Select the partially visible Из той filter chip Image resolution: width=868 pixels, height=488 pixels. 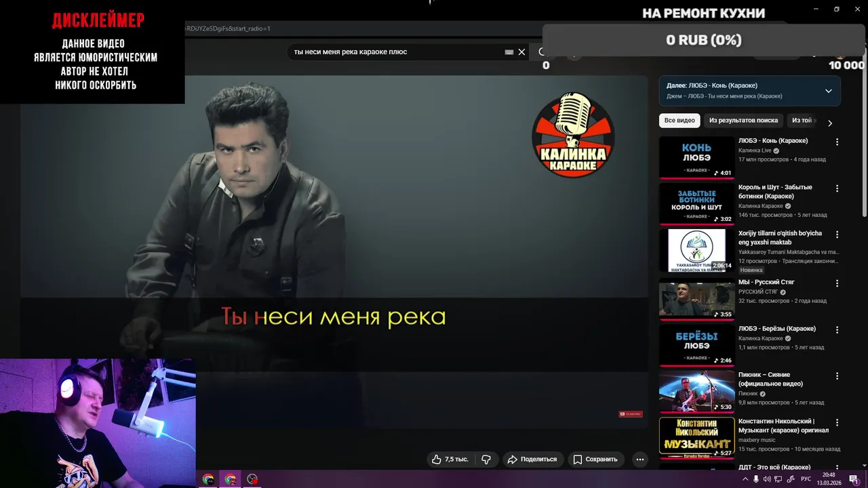click(802, 121)
